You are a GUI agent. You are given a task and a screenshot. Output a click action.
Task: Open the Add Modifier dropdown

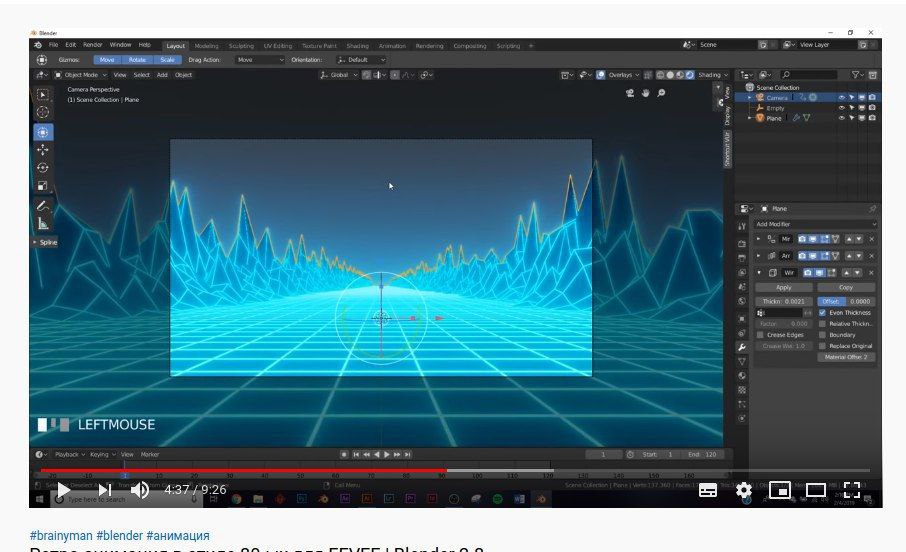pos(815,224)
